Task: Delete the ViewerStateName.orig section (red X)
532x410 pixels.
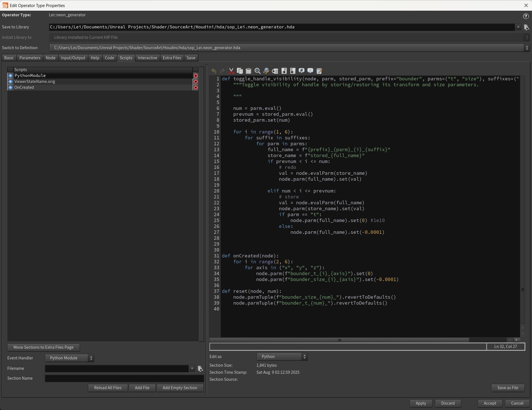Action: click(x=196, y=81)
